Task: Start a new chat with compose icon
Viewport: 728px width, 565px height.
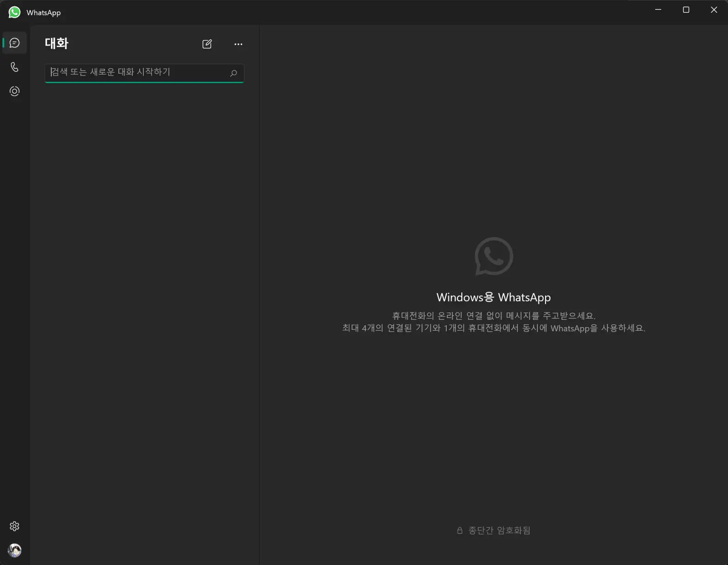Action: 207,44
